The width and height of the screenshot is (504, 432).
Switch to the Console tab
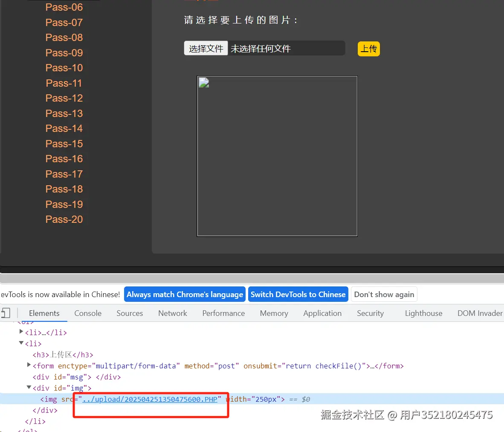click(x=88, y=313)
